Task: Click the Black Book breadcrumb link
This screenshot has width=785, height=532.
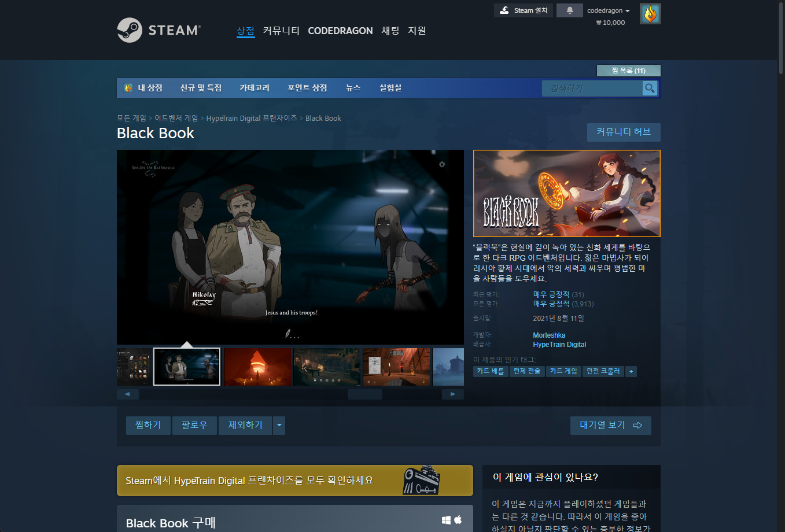Action: 323,118
